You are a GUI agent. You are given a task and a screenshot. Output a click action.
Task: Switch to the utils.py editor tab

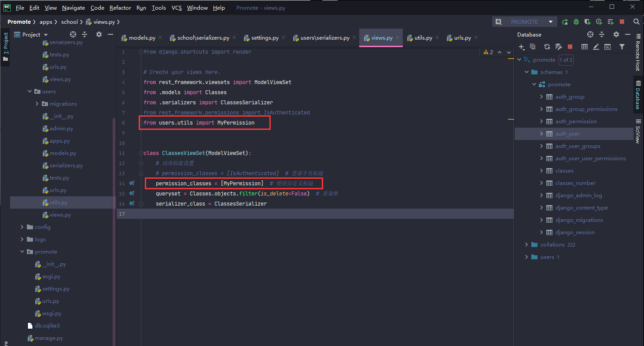point(423,38)
